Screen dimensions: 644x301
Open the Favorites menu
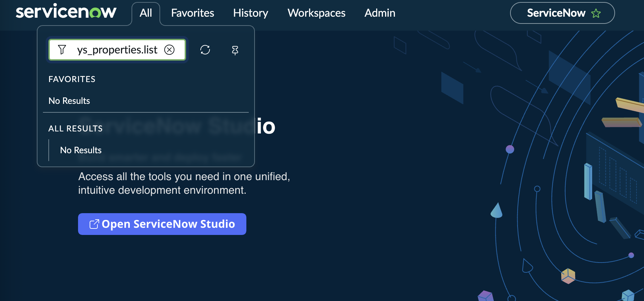click(x=193, y=13)
